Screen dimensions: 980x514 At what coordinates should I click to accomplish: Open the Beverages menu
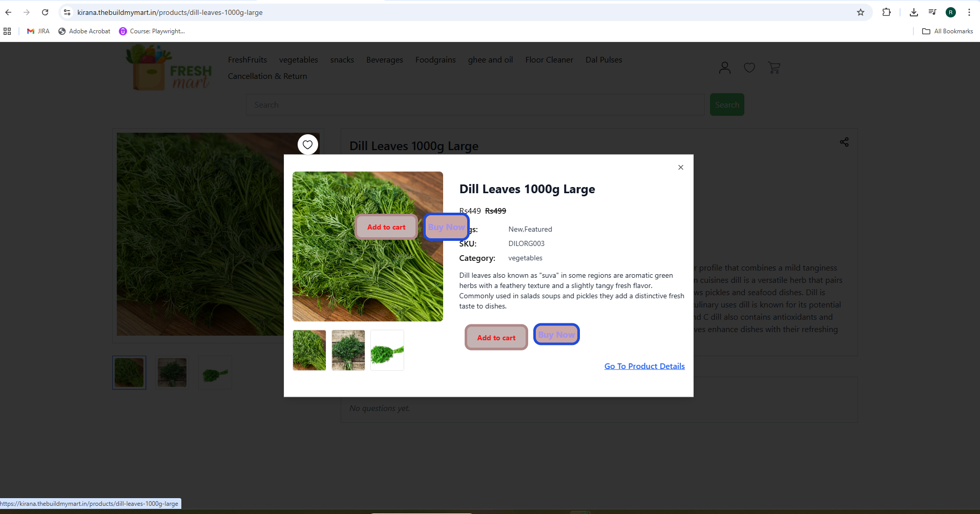click(x=385, y=60)
